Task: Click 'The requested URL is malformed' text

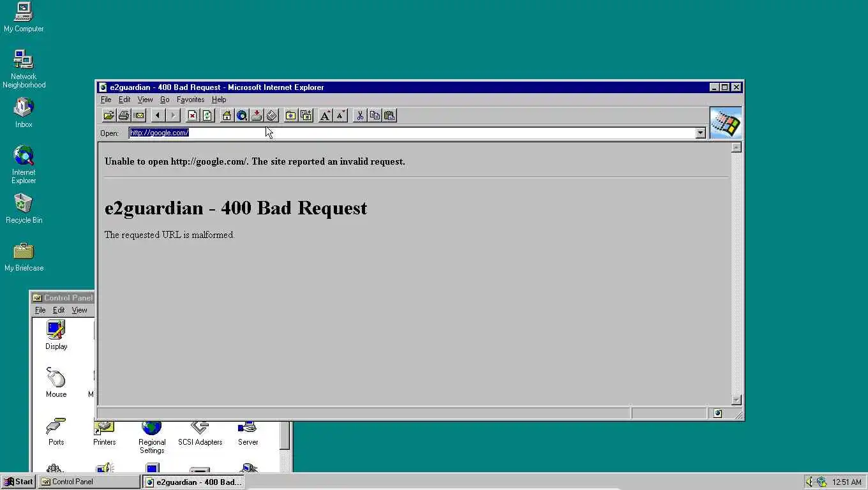Action: pyautogui.click(x=169, y=235)
